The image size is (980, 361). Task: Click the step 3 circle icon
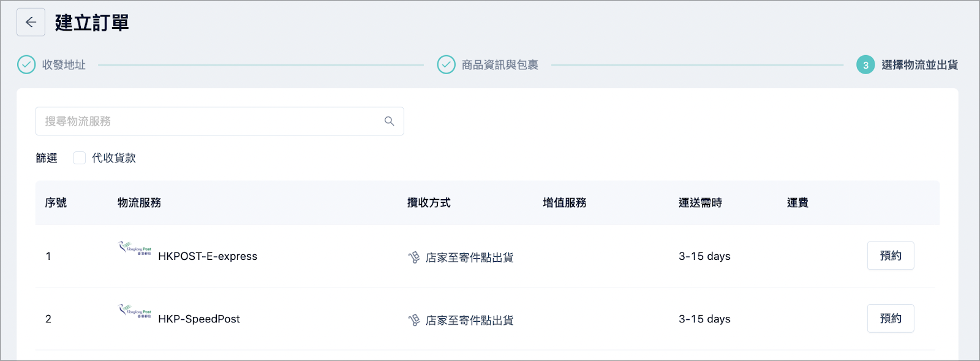point(865,65)
